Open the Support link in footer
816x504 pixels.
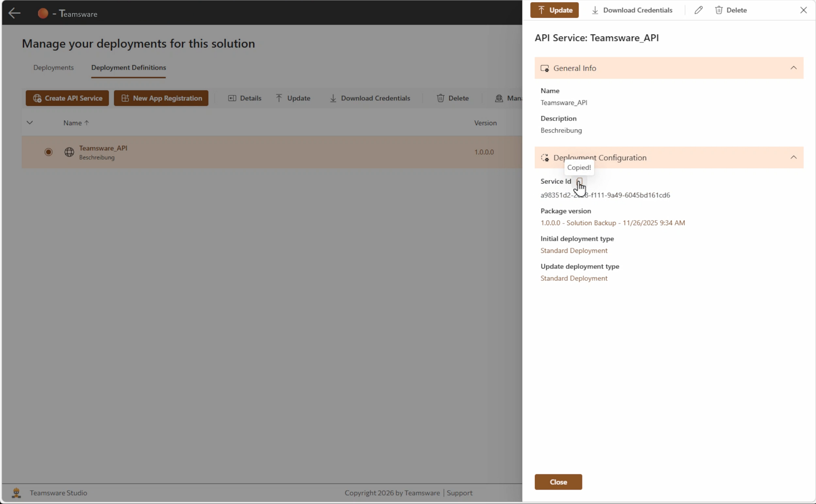459,493
